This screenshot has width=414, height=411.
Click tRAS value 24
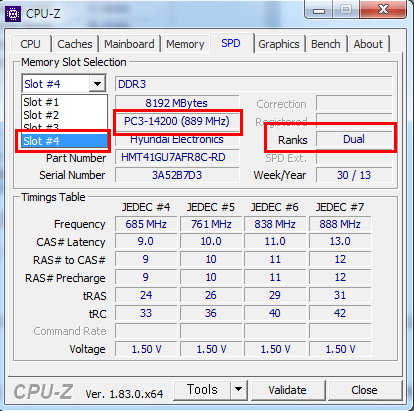(146, 295)
